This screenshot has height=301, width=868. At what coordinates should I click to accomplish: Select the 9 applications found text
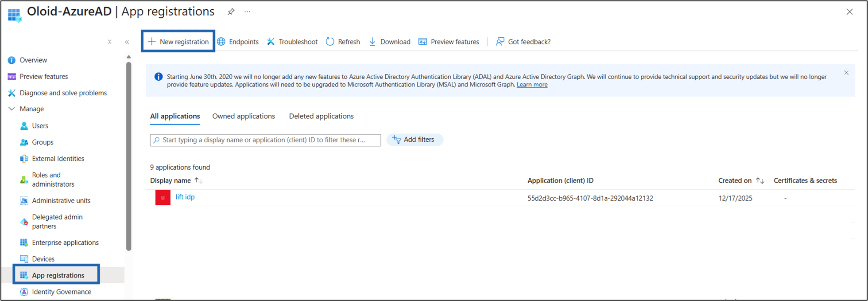180,168
